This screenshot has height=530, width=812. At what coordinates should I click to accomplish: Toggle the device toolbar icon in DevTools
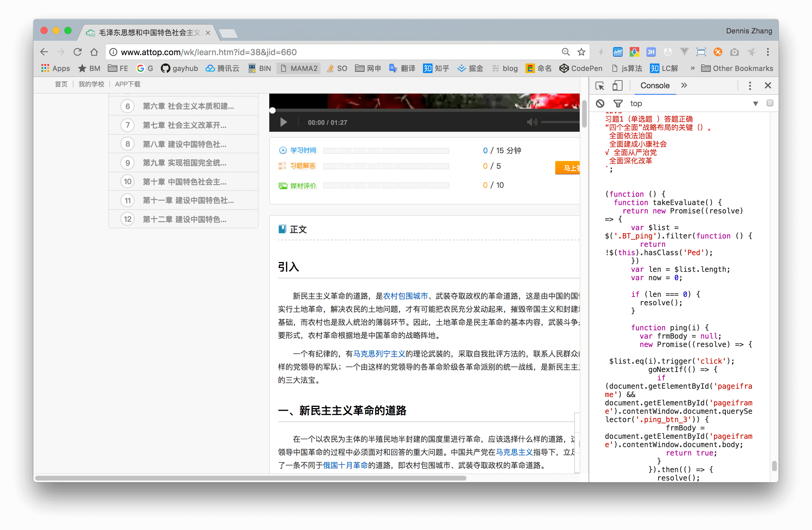(x=617, y=86)
